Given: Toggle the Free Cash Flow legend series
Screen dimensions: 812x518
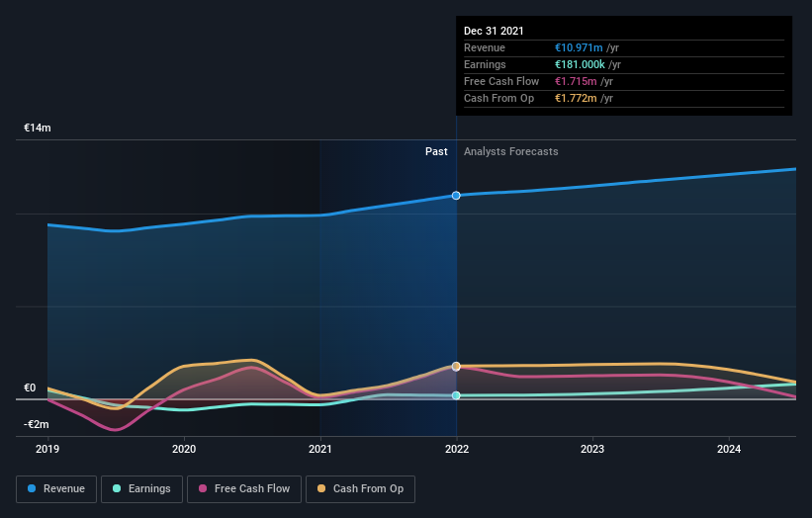Looking at the screenshot, I should pyautogui.click(x=244, y=489).
